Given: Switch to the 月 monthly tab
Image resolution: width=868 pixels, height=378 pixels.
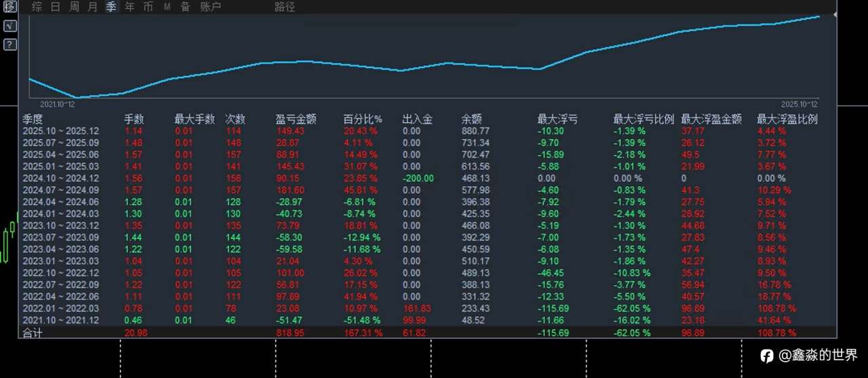Looking at the screenshot, I should 92,7.
